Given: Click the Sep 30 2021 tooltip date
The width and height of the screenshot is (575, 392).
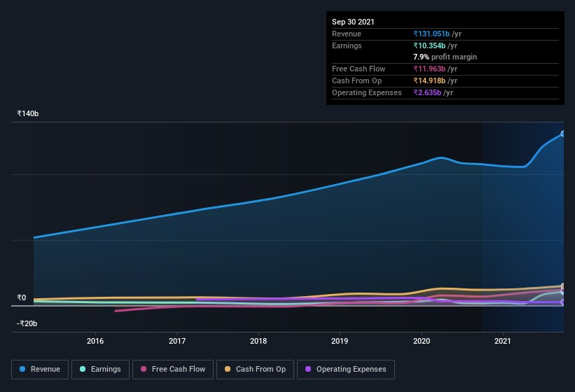Looking at the screenshot, I should (x=353, y=22).
